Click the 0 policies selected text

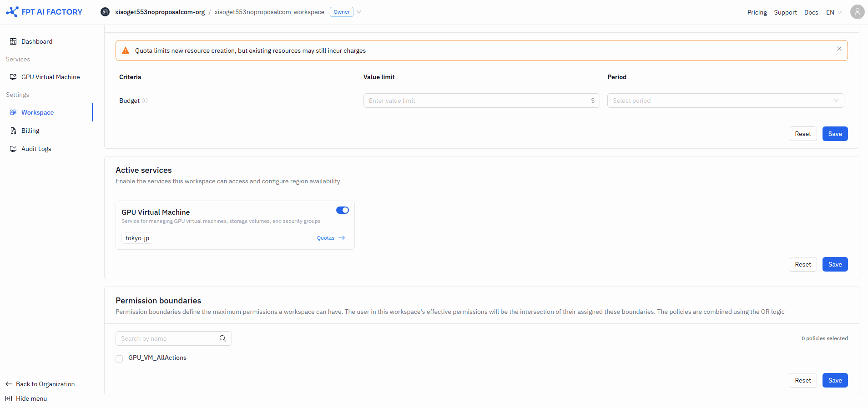(x=824, y=338)
